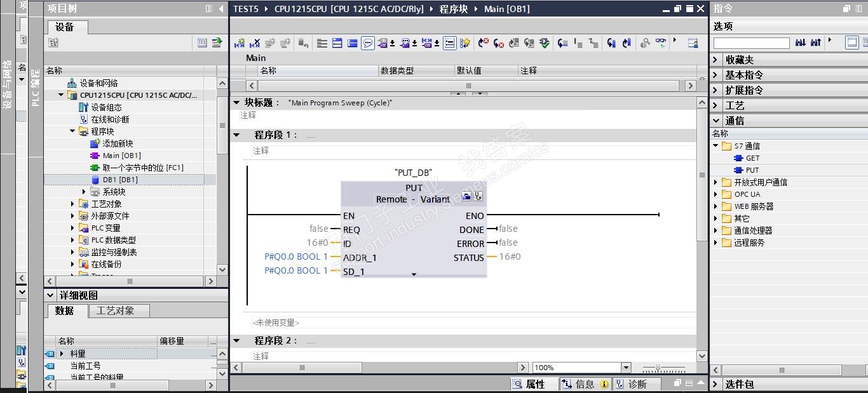Collapse the 块标题 section
This screenshot has height=393, width=868.
(x=236, y=102)
